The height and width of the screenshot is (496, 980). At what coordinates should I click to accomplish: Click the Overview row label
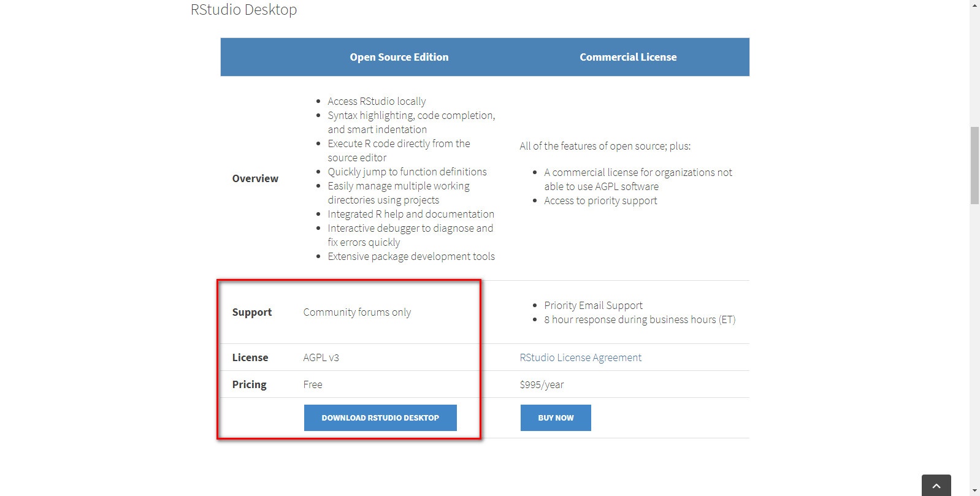click(255, 178)
